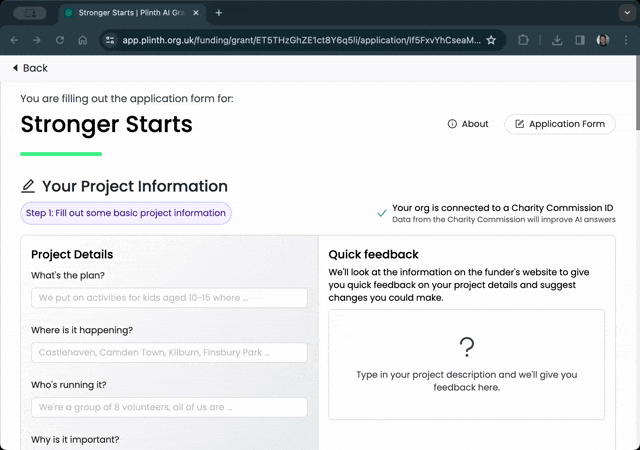The height and width of the screenshot is (450, 640).
Task: Bookmark this page with the star icon
Action: [491, 40]
